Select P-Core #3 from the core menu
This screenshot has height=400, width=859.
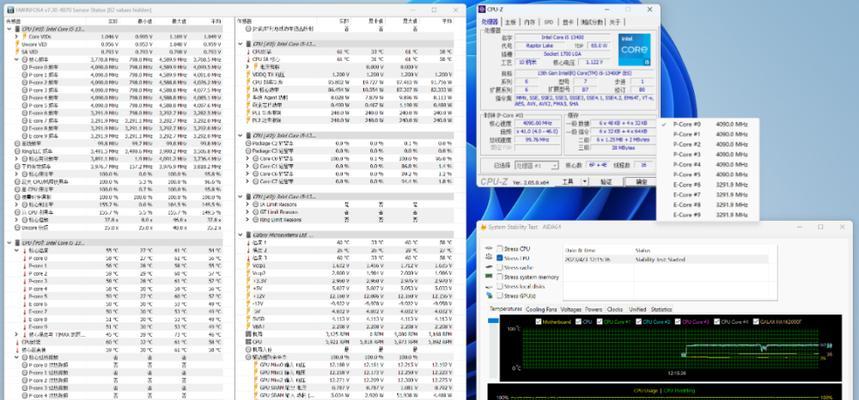[708, 155]
